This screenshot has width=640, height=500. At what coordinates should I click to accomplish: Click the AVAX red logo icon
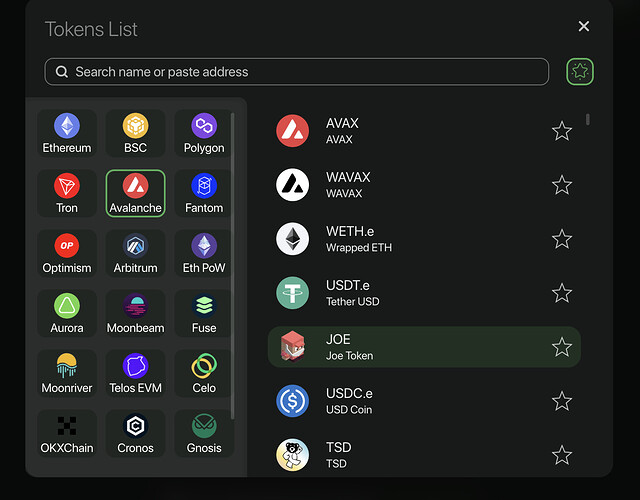click(292, 131)
